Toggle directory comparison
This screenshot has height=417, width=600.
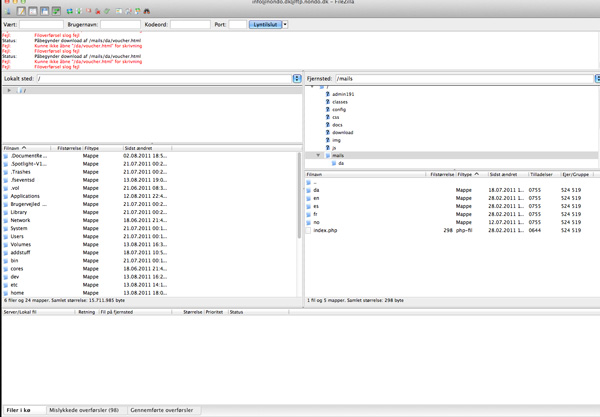128,11
